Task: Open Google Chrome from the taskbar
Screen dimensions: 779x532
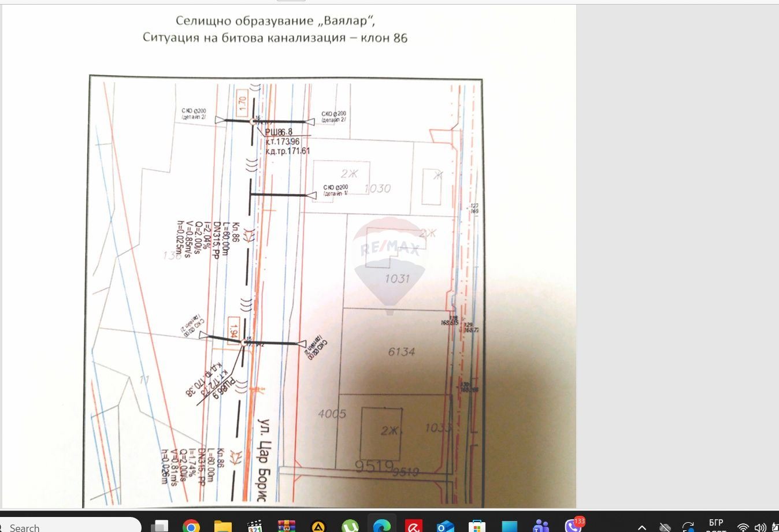Action: [191, 526]
